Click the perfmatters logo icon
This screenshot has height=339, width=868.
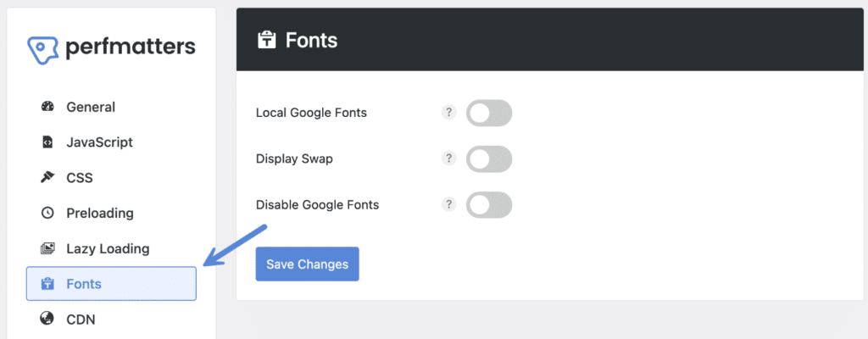[43, 50]
